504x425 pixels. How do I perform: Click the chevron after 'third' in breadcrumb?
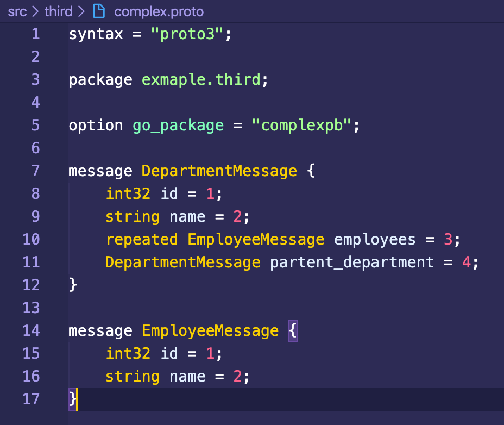coord(81,11)
